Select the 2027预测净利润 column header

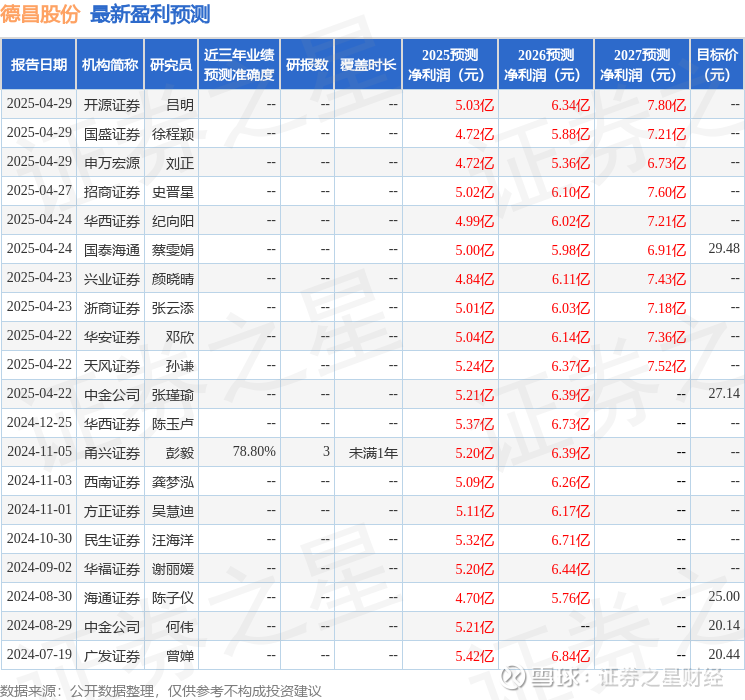(x=642, y=64)
